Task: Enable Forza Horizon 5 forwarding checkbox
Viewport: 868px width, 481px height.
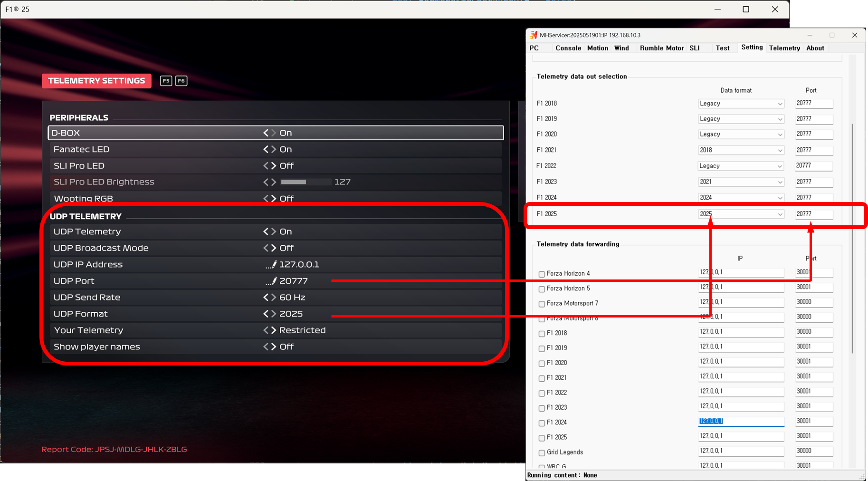Action: point(542,289)
